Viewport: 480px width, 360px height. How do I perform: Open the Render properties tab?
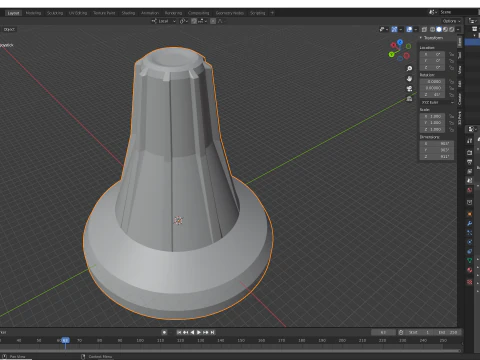pyautogui.click(x=470, y=153)
